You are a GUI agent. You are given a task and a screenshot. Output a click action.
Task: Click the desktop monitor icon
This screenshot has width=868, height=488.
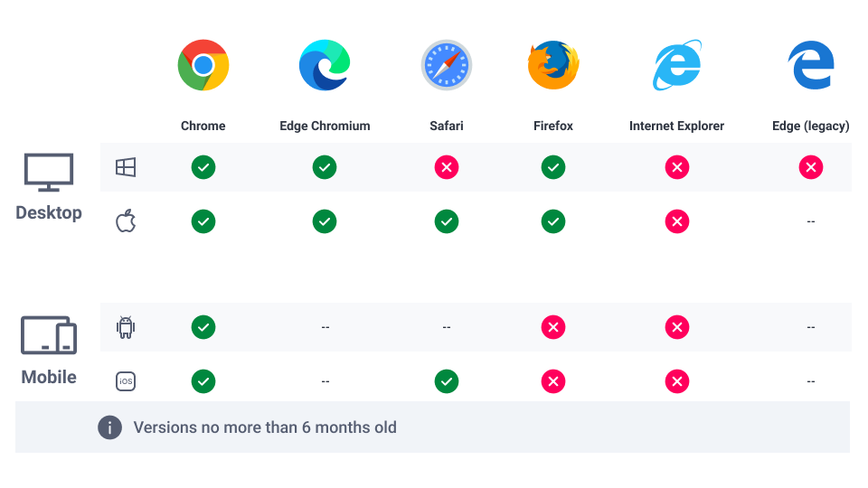(49, 172)
